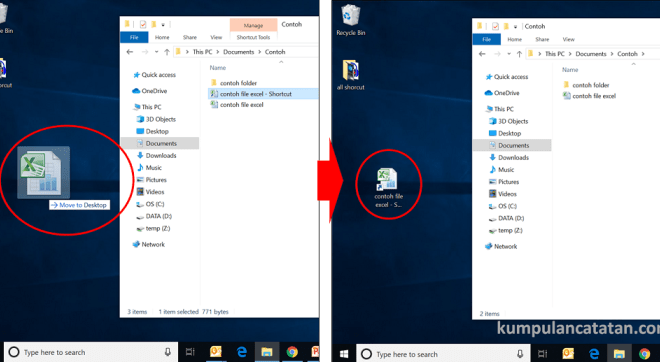Viewport: 660px width, 362px height.
Task: Select Network in right window sidebar
Action: [x=501, y=247]
